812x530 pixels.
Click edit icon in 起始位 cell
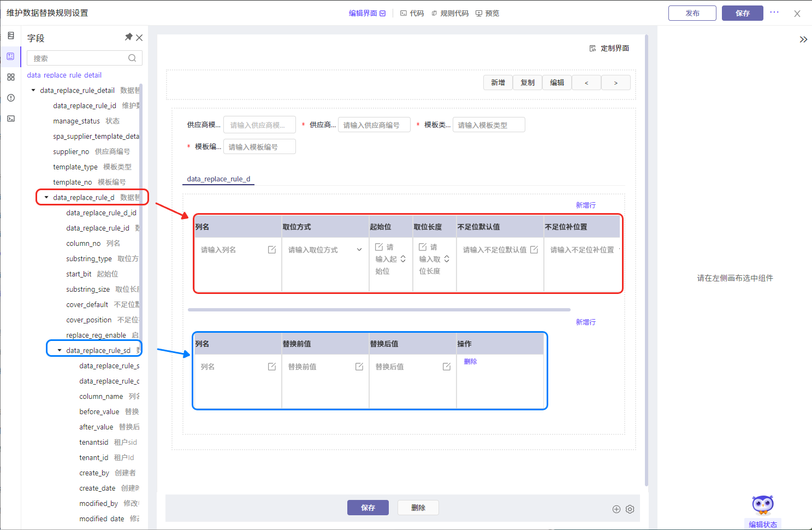point(379,247)
